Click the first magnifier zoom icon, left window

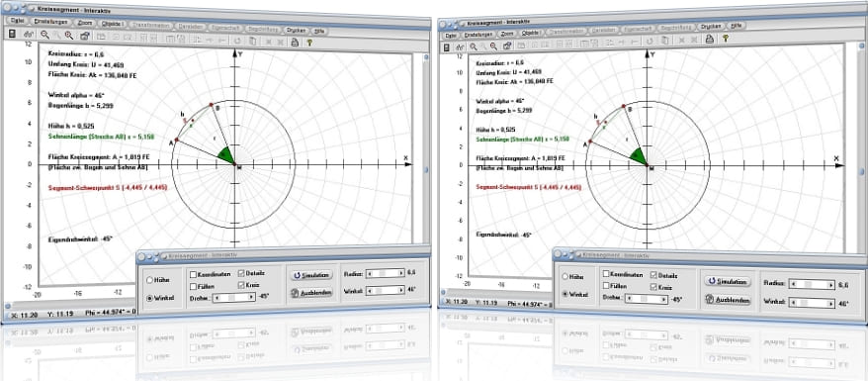44,35
